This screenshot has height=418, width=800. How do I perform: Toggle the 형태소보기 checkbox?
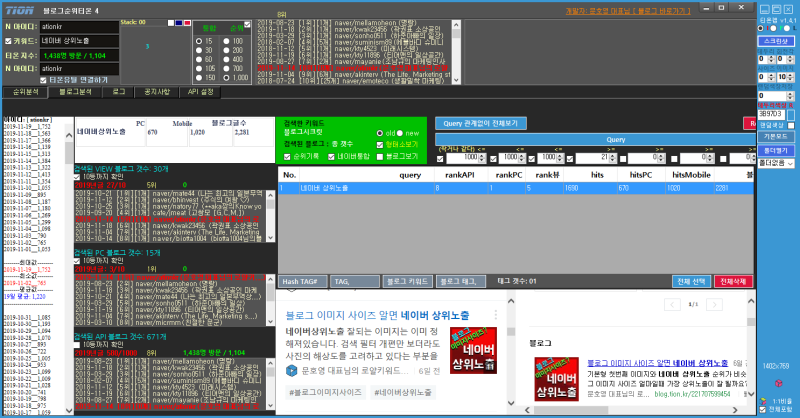pos(380,144)
